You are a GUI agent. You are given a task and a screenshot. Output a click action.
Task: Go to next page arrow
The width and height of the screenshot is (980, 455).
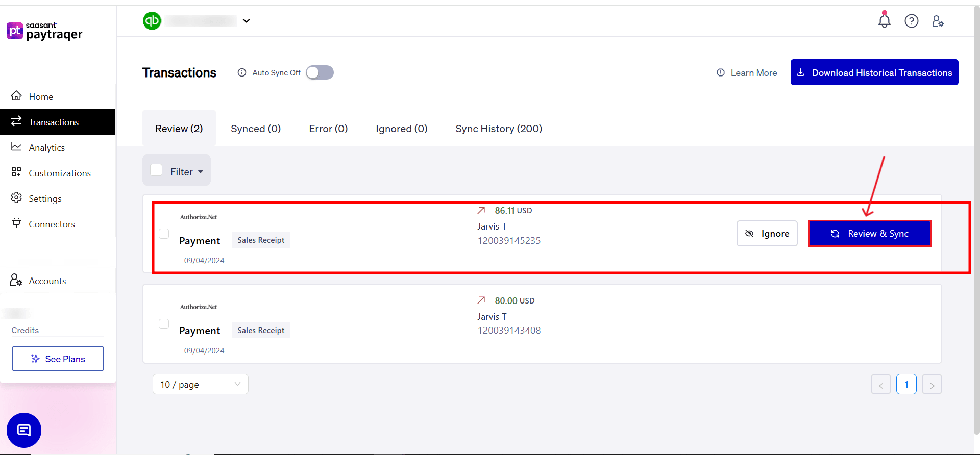tap(932, 385)
